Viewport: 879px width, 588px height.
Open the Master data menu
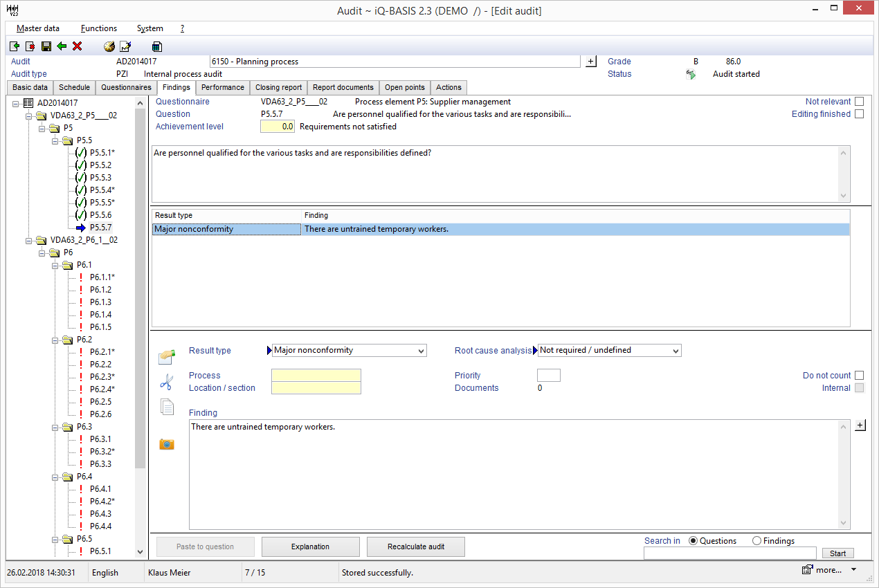(x=38, y=28)
